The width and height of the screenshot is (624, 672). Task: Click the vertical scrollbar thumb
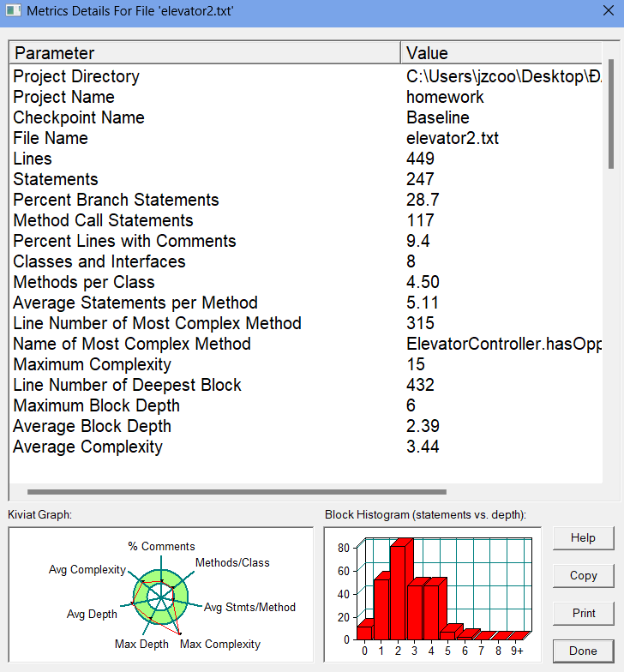(610, 115)
